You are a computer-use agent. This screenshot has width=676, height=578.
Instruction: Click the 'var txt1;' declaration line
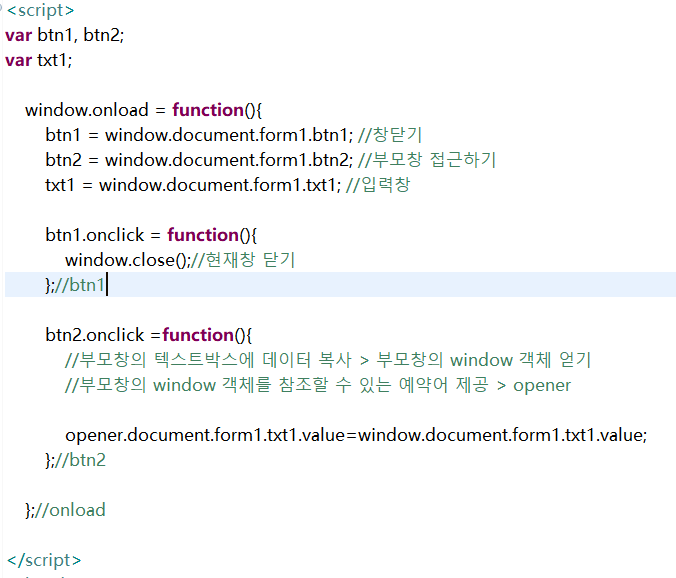pyautogui.click(x=39, y=60)
